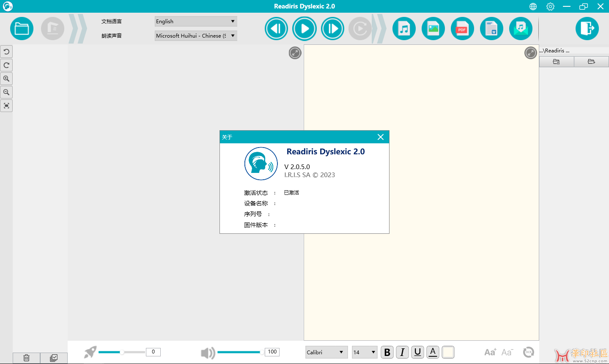Expand the image panel to full view
The image size is (609, 364).
[295, 53]
